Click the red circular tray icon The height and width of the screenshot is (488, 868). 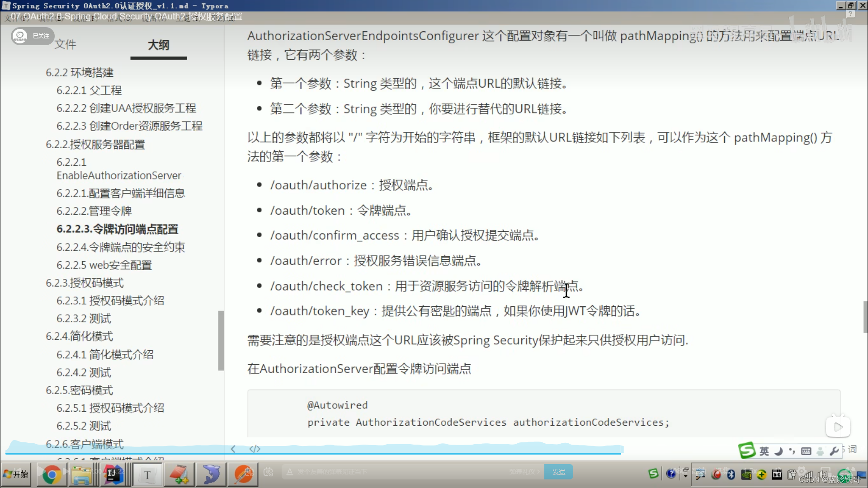716,474
